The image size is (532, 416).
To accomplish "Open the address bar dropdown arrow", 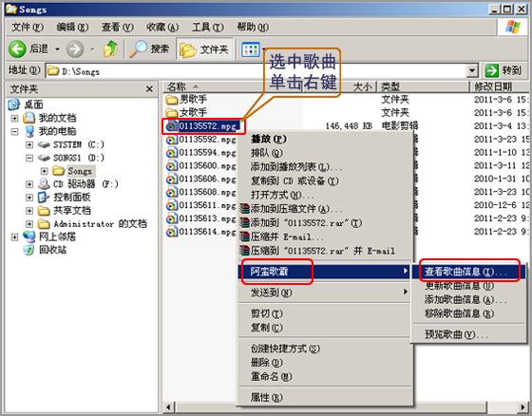I will pyautogui.click(x=472, y=71).
